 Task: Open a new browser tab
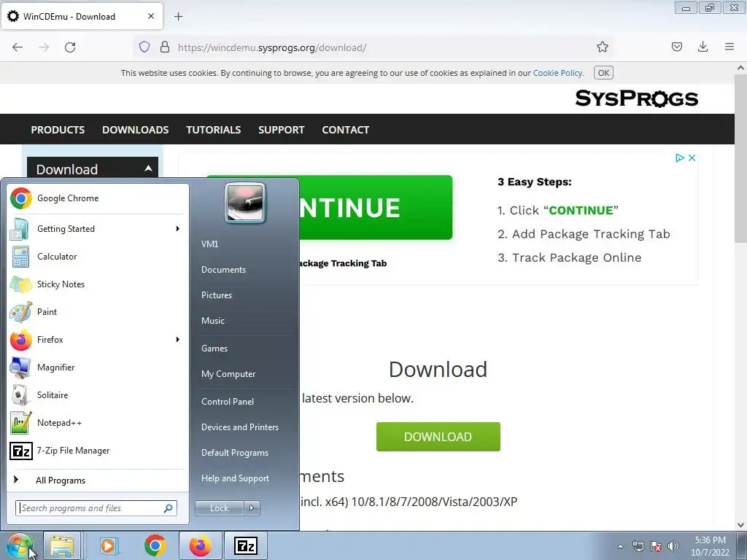click(x=178, y=17)
